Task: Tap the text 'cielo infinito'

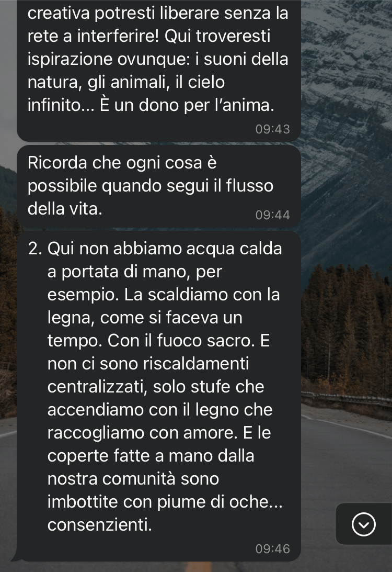Action: (126, 94)
